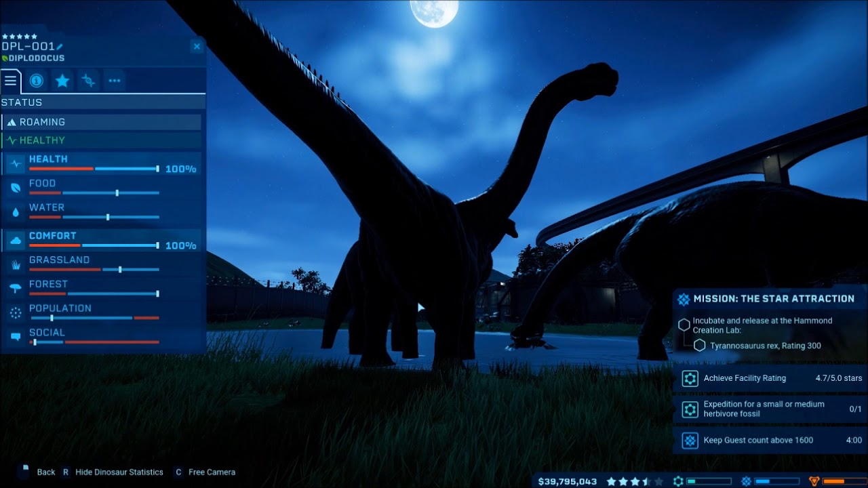Click the orange Security division icon
The height and width of the screenshot is (488, 868).
[814, 481]
